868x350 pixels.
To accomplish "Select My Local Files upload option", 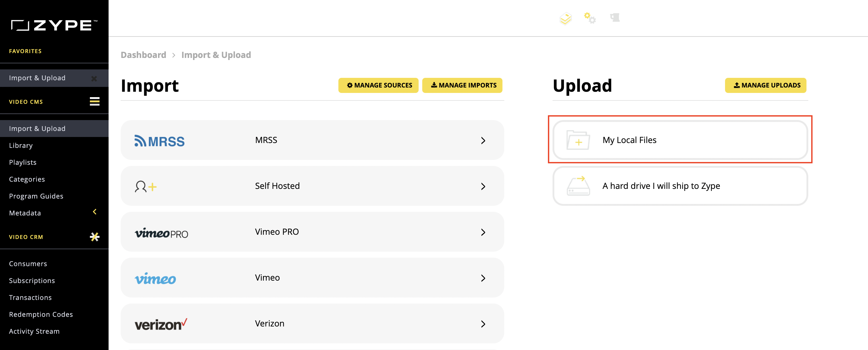I will pyautogui.click(x=680, y=140).
